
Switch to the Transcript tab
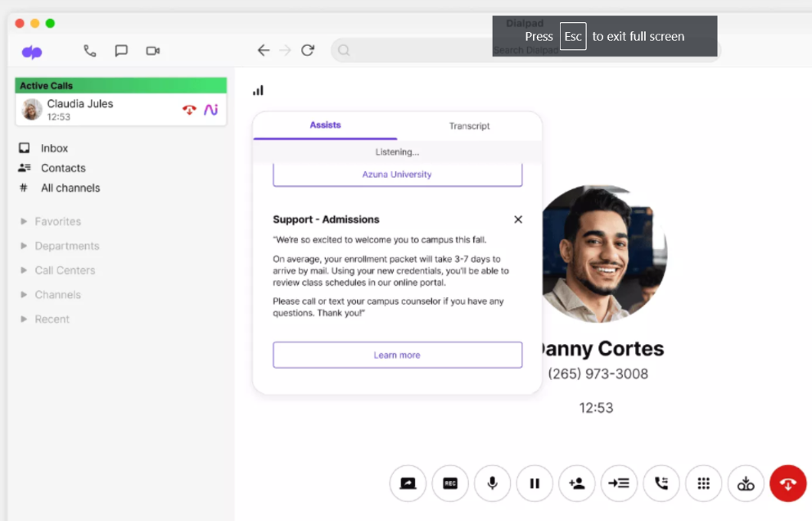click(x=469, y=126)
